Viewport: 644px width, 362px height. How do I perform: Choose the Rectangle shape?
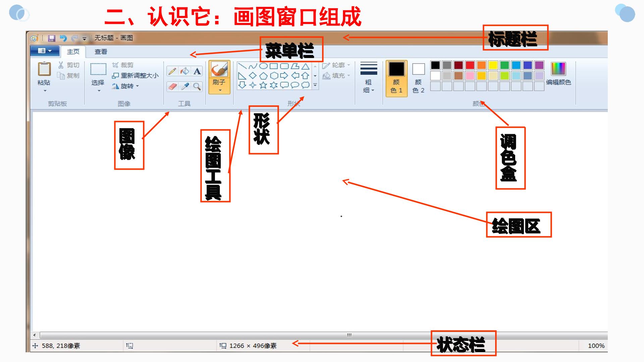click(274, 66)
